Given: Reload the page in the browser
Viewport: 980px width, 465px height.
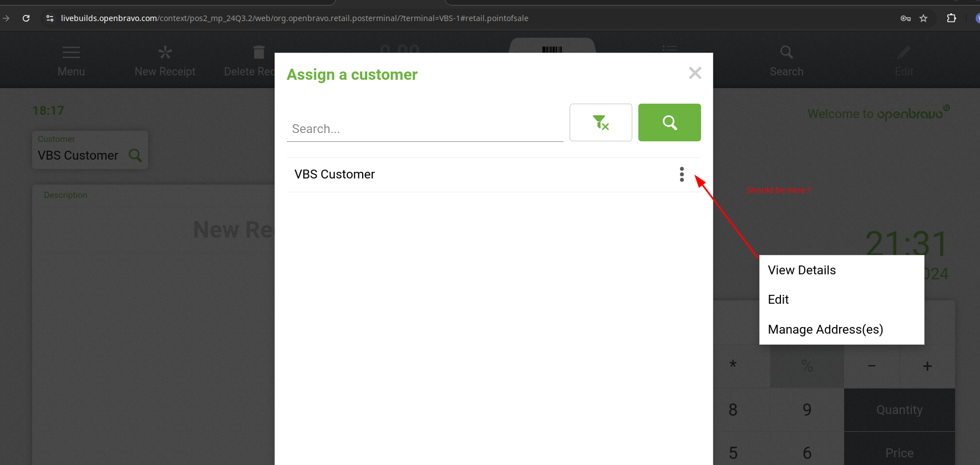Looking at the screenshot, I should coord(26,18).
